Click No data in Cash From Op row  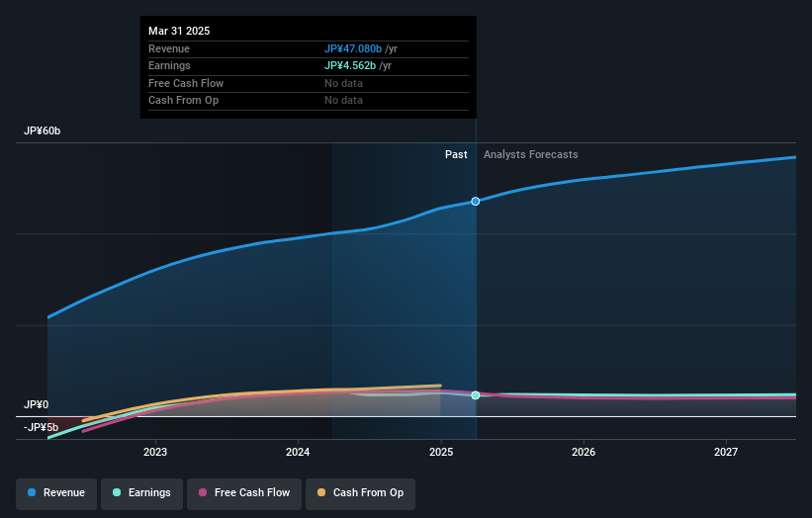pyautogui.click(x=343, y=101)
